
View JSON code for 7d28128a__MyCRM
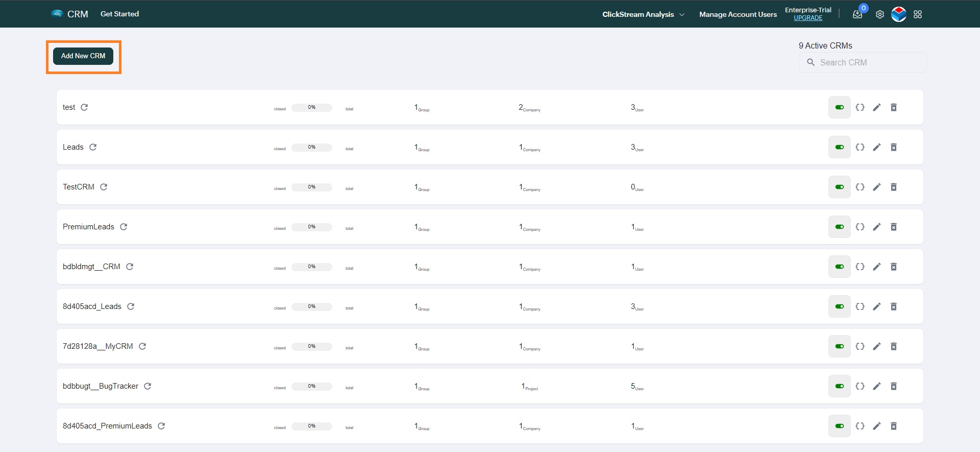tap(860, 346)
